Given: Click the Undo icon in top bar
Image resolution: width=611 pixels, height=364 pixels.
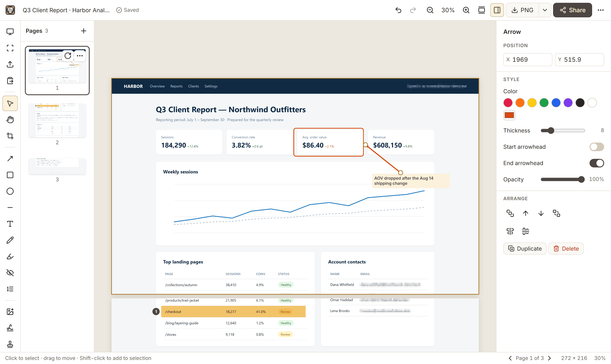Looking at the screenshot, I should click(398, 10).
